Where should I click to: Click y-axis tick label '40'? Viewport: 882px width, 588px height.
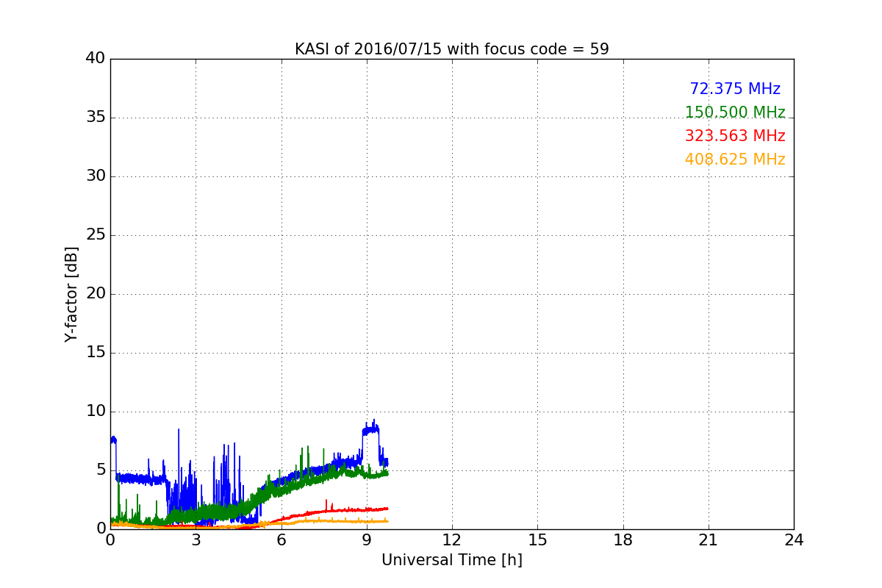pos(96,59)
